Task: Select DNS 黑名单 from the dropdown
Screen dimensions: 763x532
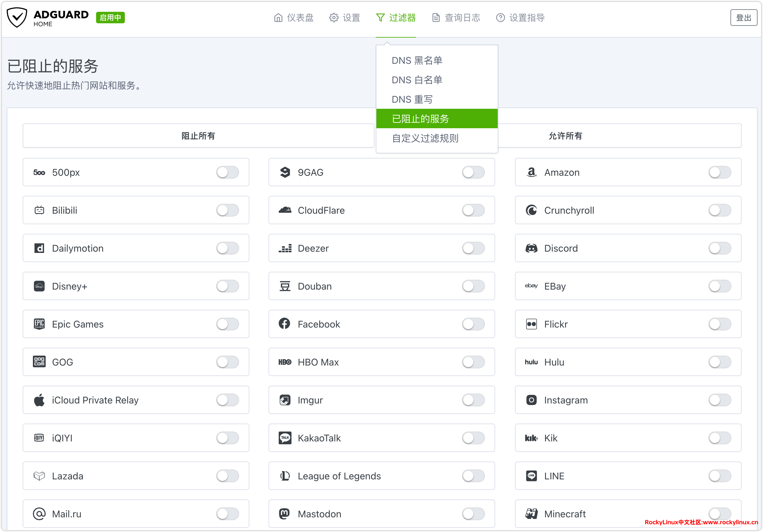Action: point(417,60)
